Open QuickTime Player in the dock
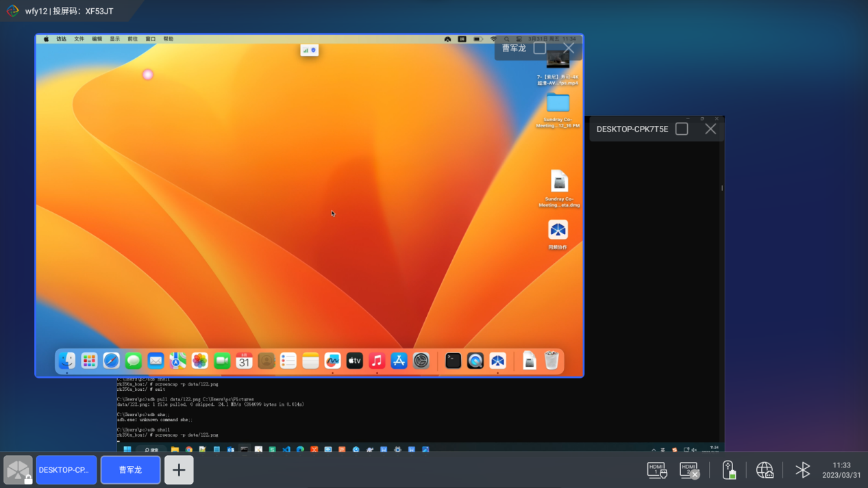Viewport: 868px width, 488px height. pyautogui.click(x=475, y=361)
